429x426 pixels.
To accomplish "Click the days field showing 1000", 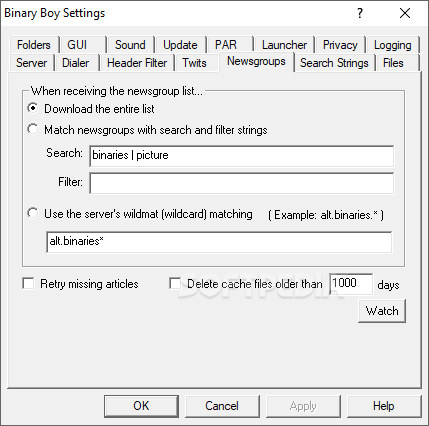I will click(351, 284).
